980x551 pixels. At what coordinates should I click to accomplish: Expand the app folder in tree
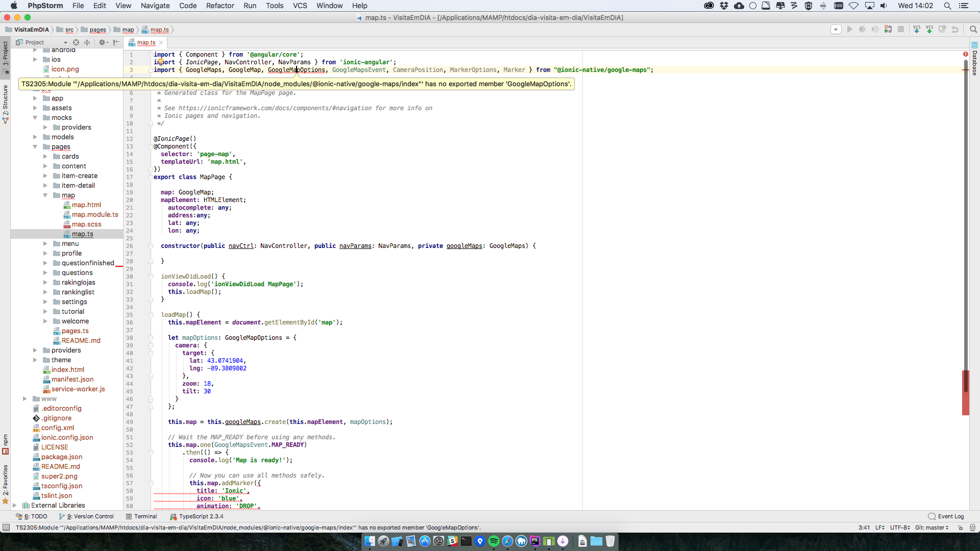point(35,98)
